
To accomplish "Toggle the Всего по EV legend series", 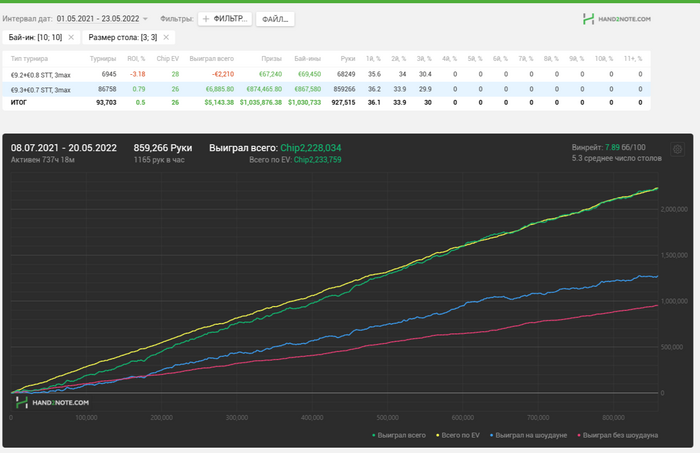I will click(x=458, y=435).
